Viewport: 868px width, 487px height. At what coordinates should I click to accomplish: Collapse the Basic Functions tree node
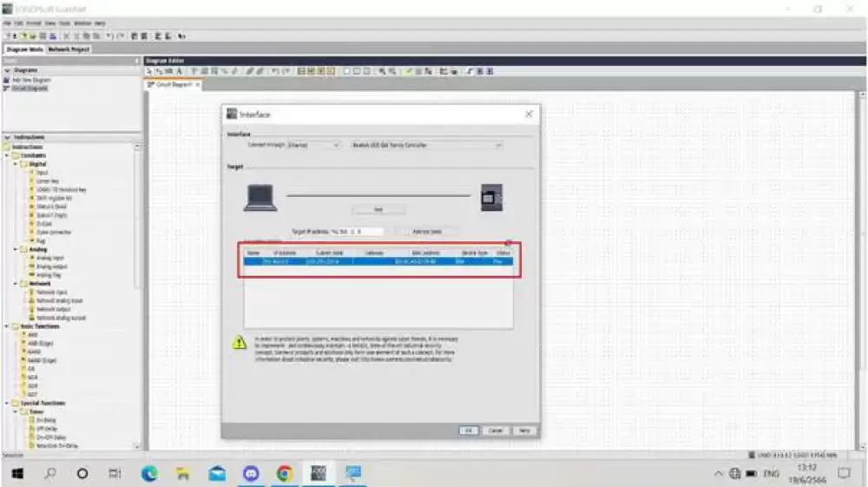(7, 326)
